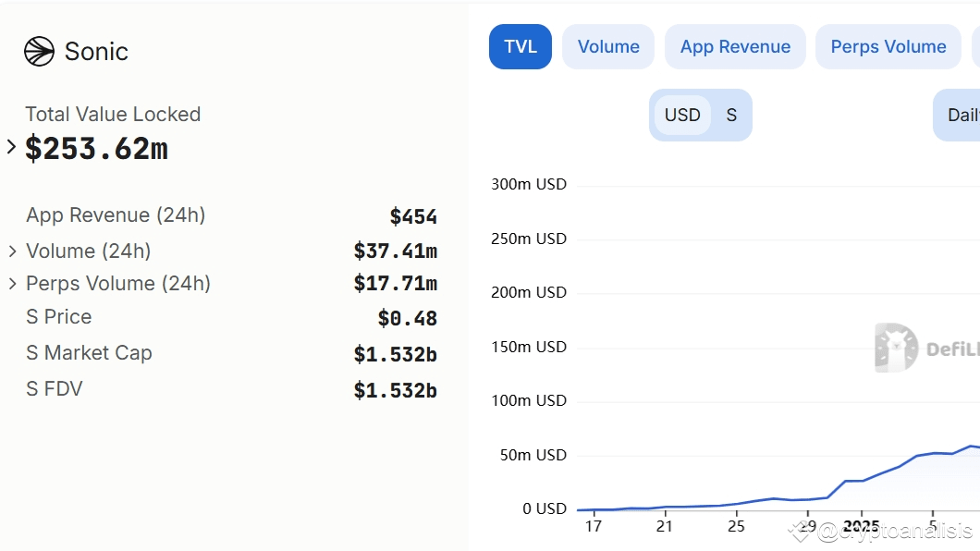Select the S Market Cap $1.532b value

coord(395,355)
